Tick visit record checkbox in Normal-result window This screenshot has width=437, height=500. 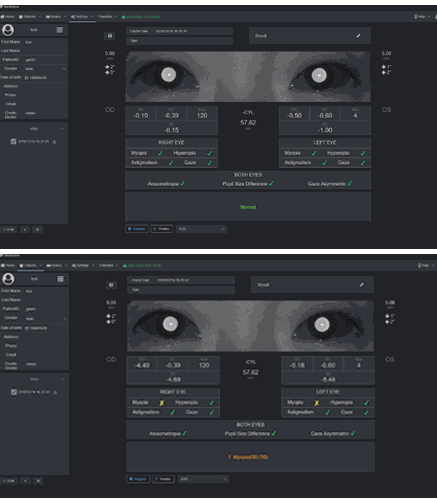click(13, 142)
